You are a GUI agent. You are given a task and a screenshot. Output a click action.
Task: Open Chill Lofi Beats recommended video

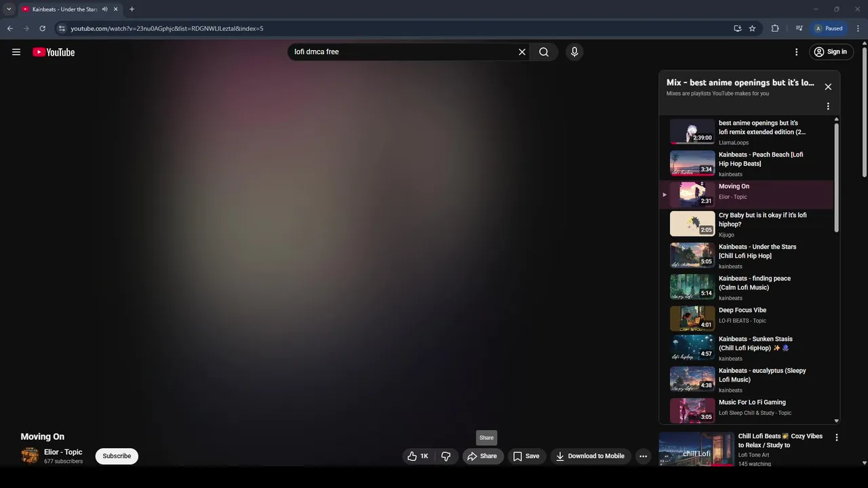696,449
